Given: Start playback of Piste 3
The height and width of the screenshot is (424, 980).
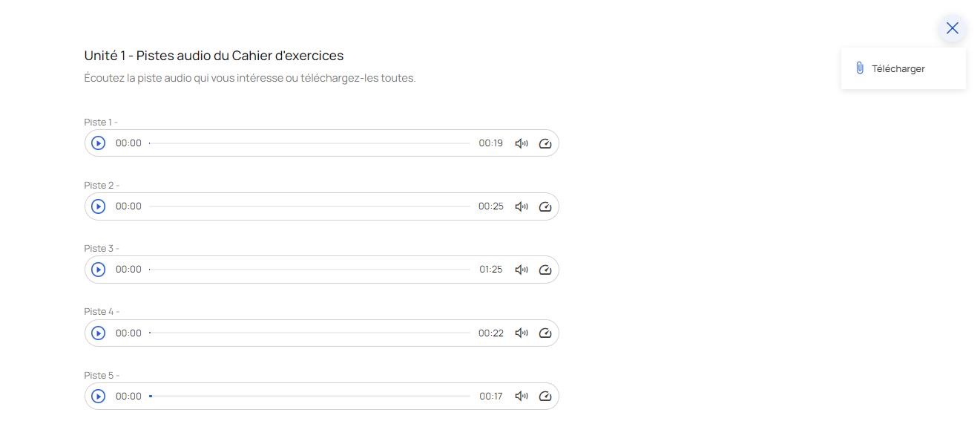Looking at the screenshot, I should click(x=98, y=270).
